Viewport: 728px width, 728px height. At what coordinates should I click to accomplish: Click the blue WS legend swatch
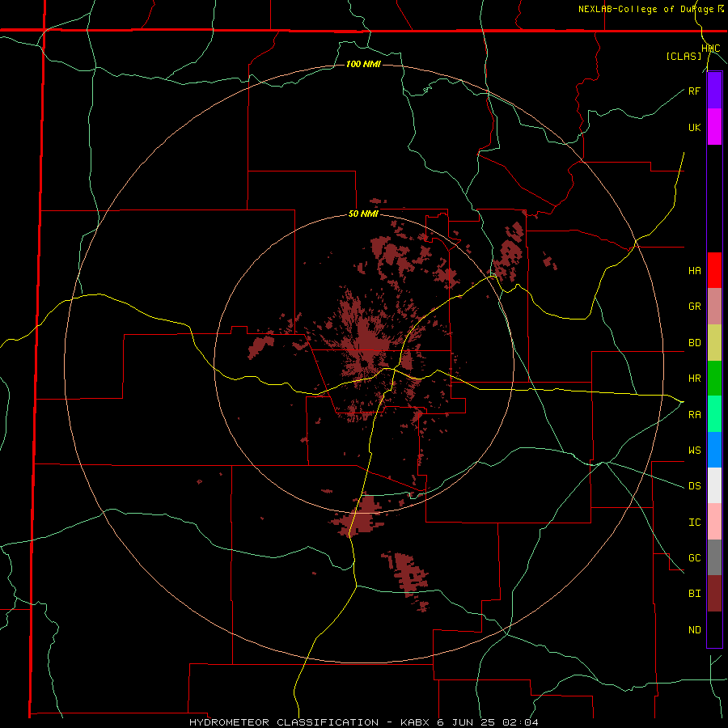tap(714, 450)
